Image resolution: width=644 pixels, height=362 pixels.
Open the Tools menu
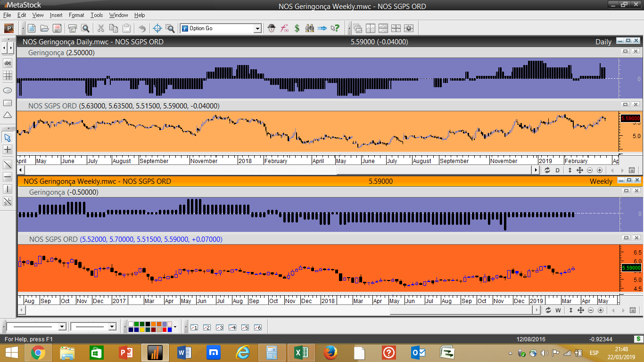97,15
